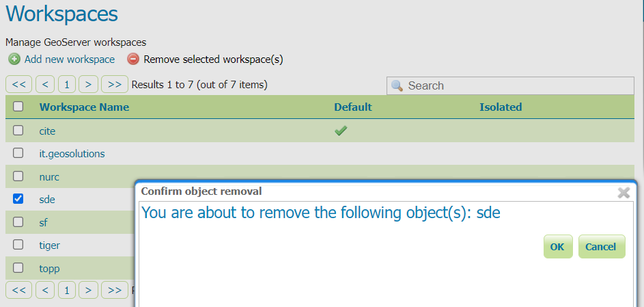644x307 pixels.
Task: Go to previous page in top pager
Action: (45, 85)
